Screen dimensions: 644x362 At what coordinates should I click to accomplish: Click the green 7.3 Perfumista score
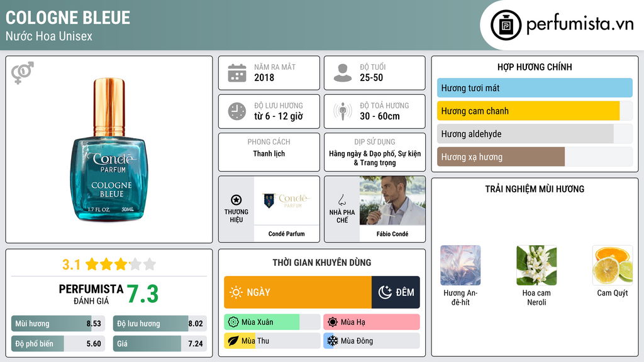click(143, 294)
